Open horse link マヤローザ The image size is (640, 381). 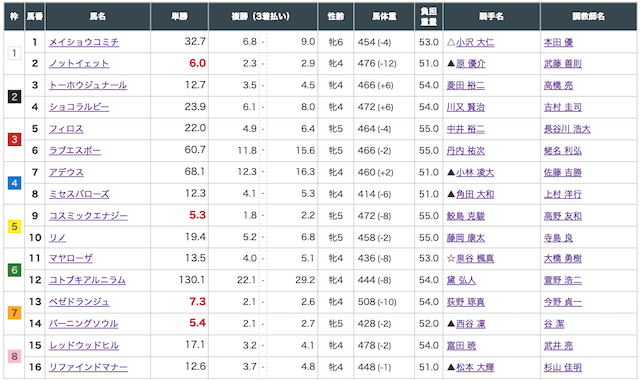tap(71, 258)
